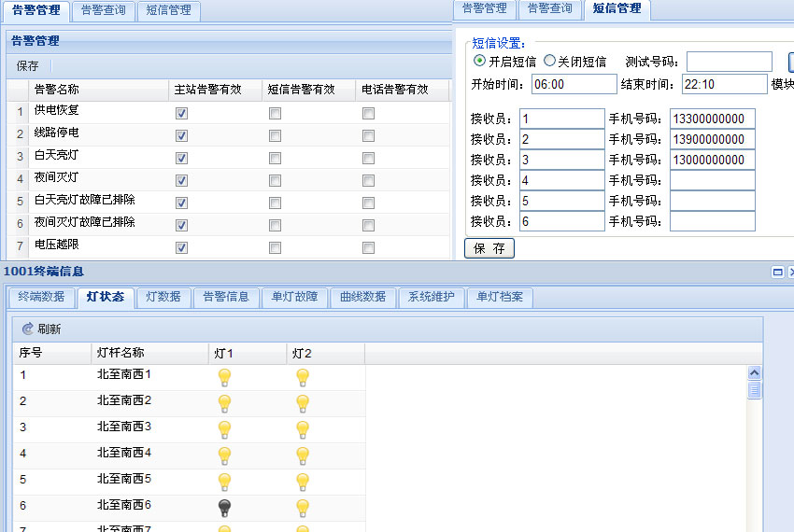Click the refresh icon in lamp status toolbar
Image resolution: width=794 pixels, height=532 pixels.
point(28,329)
